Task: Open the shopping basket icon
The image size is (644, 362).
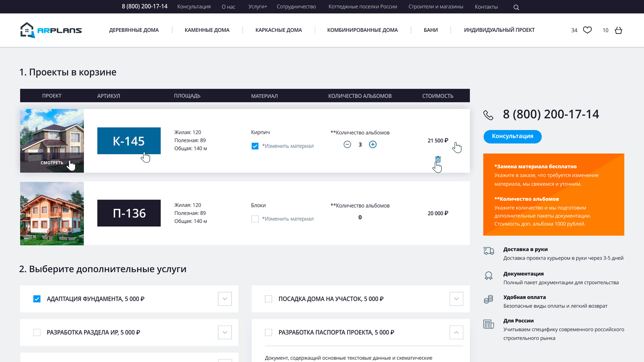Action: point(618,30)
